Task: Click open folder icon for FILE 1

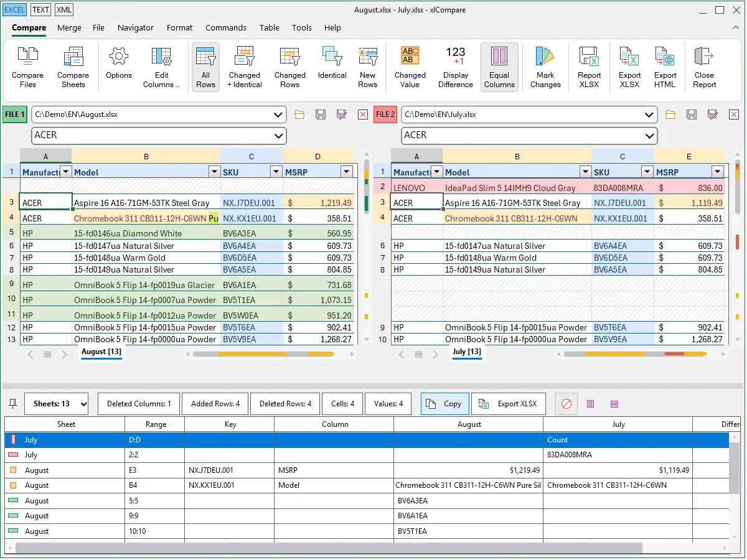Action: click(299, 114)
